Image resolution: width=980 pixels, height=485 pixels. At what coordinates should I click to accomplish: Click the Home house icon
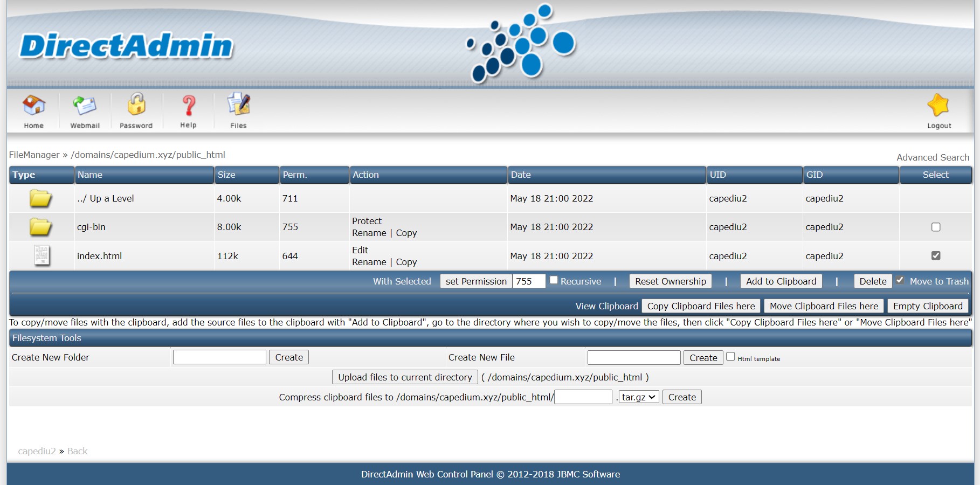click(33, 105)
